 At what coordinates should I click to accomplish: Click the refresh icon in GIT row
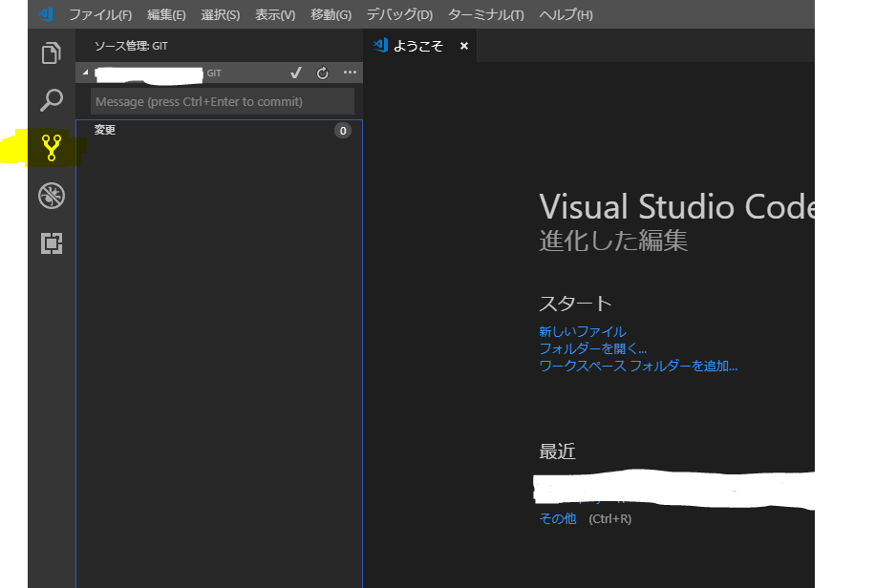point(323,73)
